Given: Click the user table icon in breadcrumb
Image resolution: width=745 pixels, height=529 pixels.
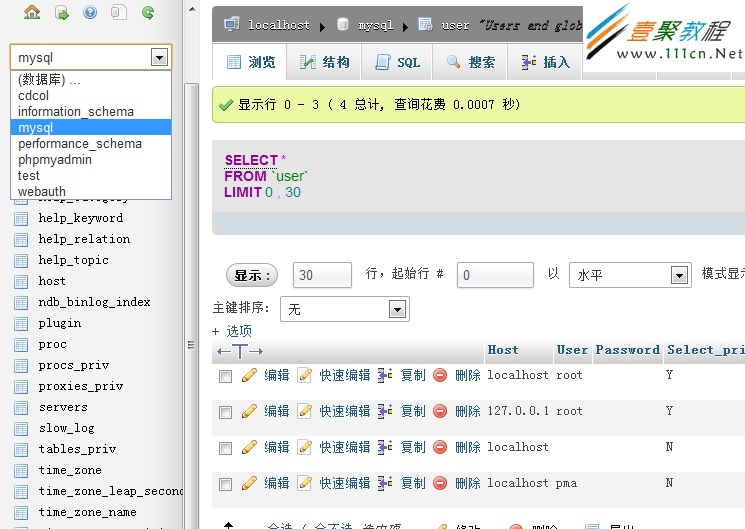Looking at the screenshot, I should tap(425, 24).
